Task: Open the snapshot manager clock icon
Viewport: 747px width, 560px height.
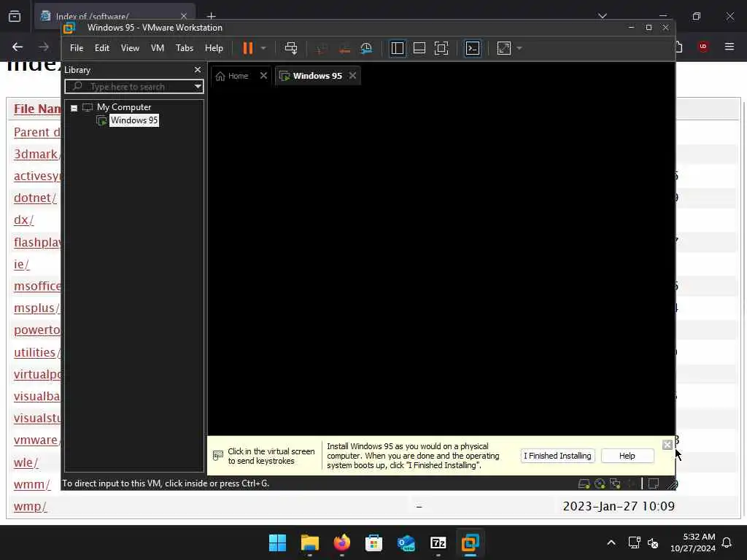Action: pos(366,48)
